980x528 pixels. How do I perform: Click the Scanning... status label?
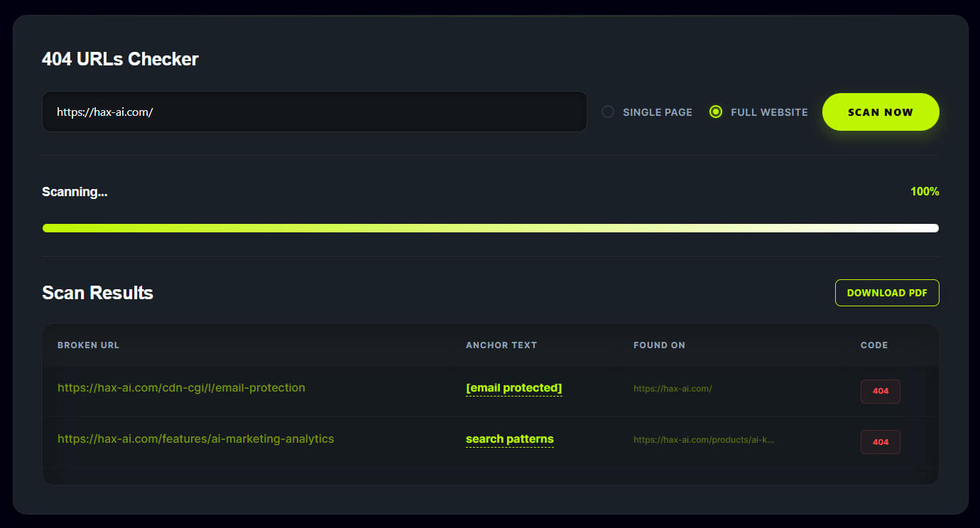coord(75,192)
